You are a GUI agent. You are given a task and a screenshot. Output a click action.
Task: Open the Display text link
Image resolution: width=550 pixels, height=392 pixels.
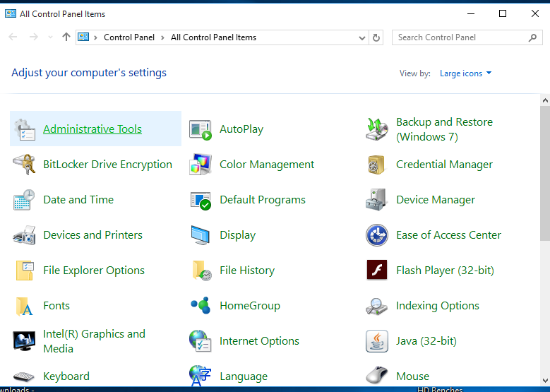238,235
